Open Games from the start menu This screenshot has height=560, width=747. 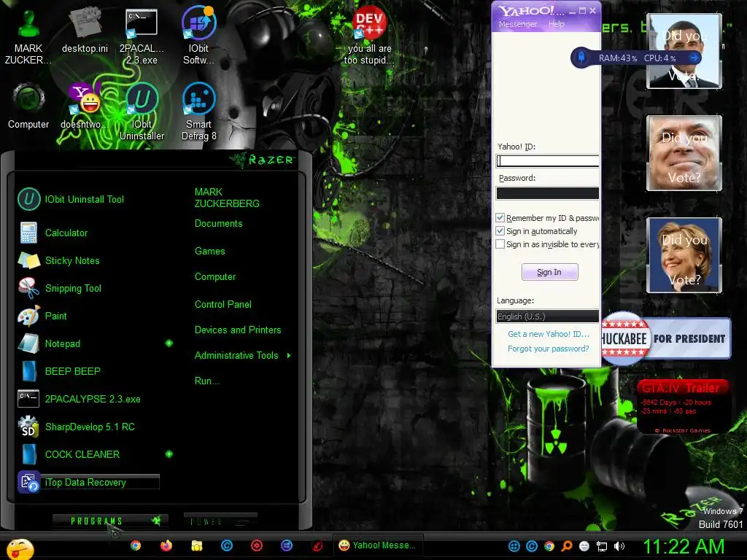tap(209, 251)
